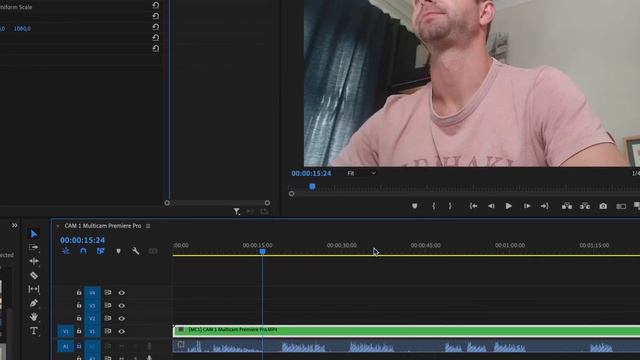This screenshot has width=640, height=360.
Task: Click timeline playhead at 15 seconds
Action: pos(262,252)
